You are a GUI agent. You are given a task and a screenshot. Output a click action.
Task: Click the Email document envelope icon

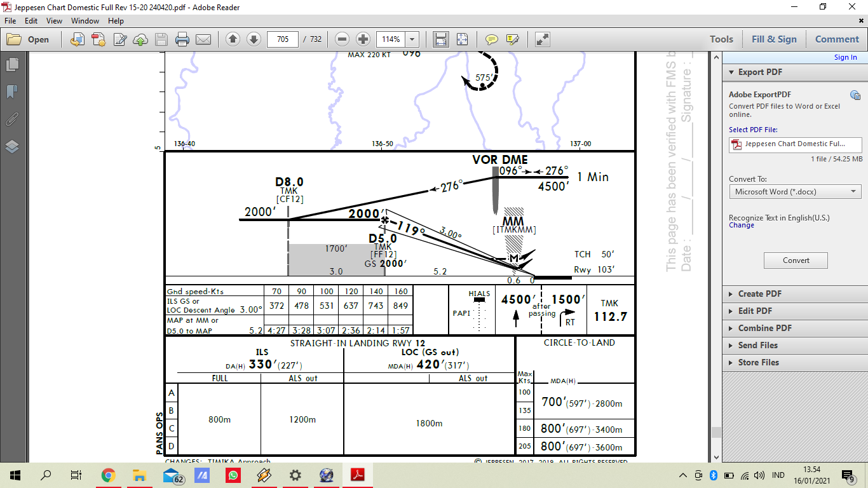coord(202,39)
